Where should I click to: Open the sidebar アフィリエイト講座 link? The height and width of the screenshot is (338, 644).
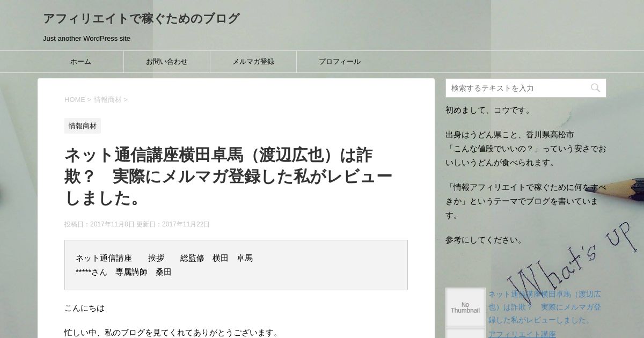click(x=522, y=334)
